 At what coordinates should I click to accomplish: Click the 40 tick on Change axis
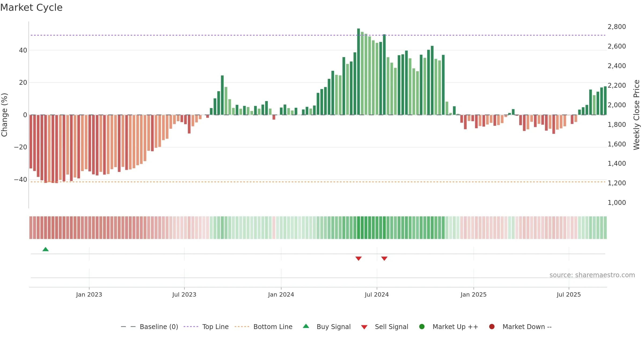pyautogui.click(x=23, y=50)
